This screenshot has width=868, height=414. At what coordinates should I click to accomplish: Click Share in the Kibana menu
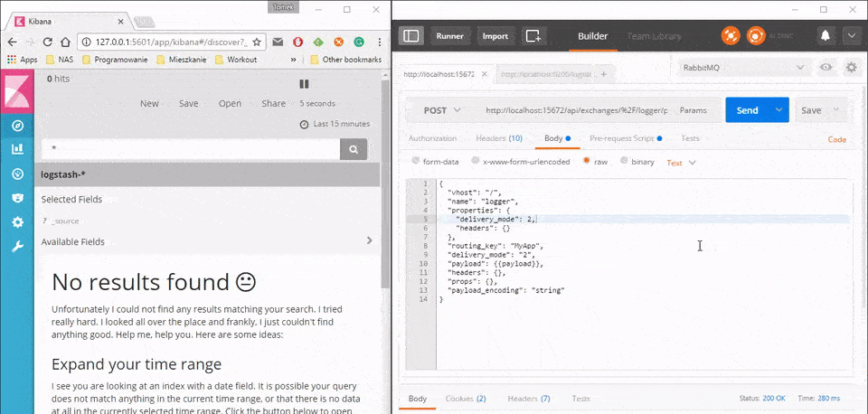273,103
